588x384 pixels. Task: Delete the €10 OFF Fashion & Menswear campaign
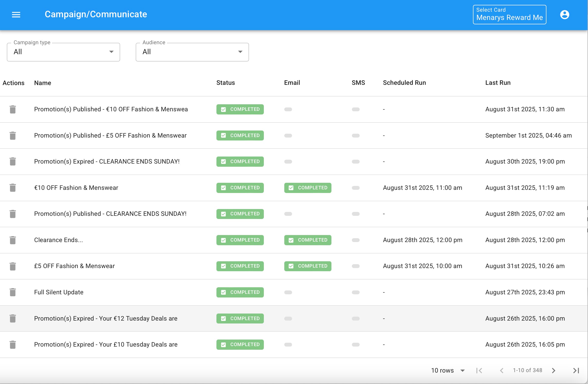tap(13, 188)
